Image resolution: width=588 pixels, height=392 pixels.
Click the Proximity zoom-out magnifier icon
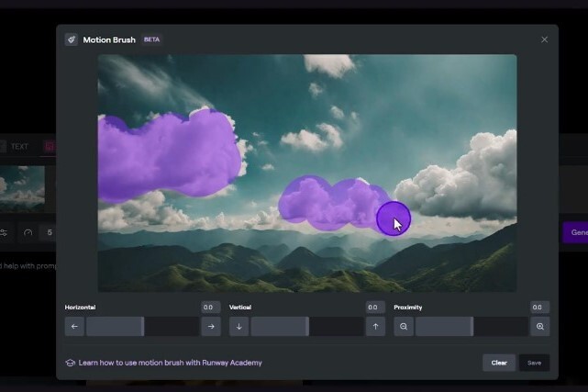click(404, 326)
